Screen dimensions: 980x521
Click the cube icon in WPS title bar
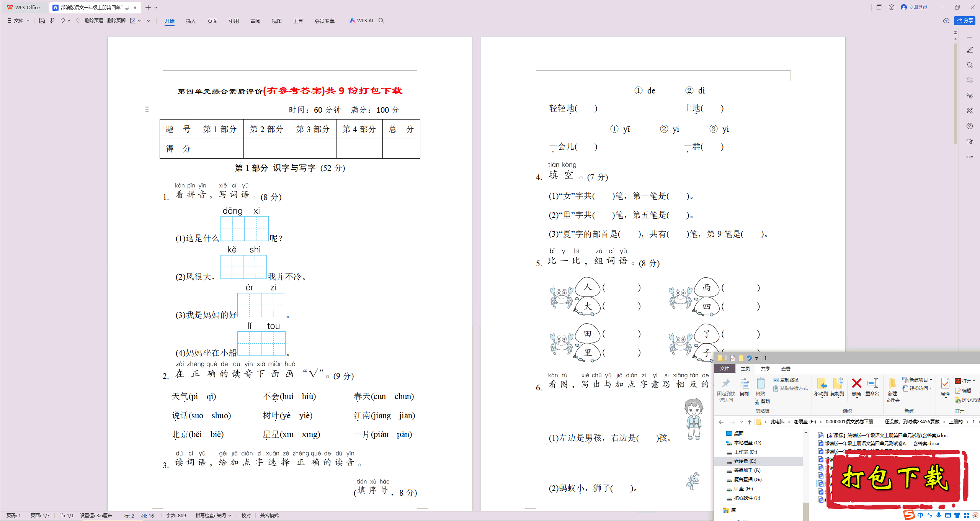[x=892, y=7]
